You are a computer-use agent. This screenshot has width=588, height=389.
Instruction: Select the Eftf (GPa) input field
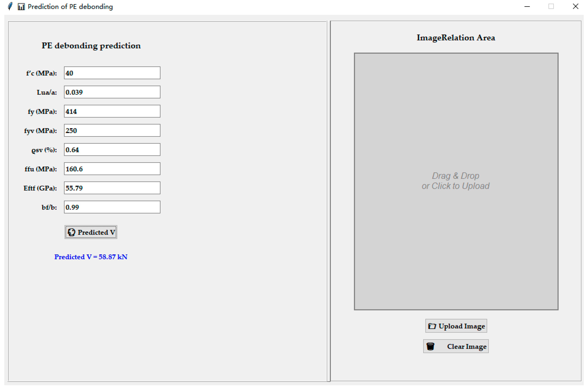(x=112, y=188)
